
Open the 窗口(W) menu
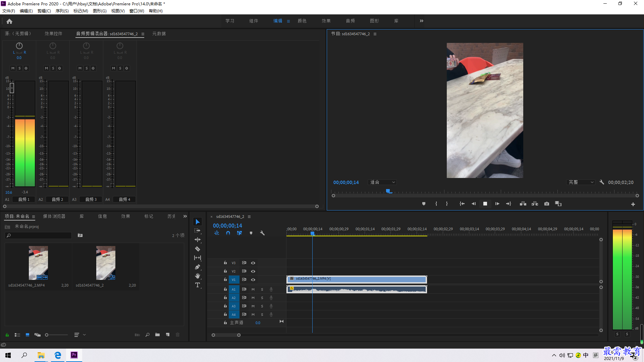tap(137, 11)
